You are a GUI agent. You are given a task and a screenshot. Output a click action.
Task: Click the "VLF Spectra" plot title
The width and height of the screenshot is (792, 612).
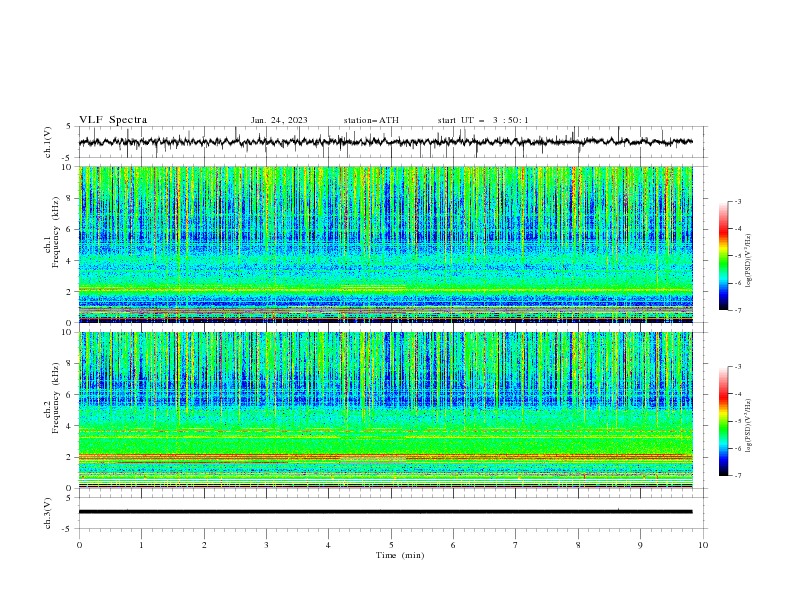point(113,120)
